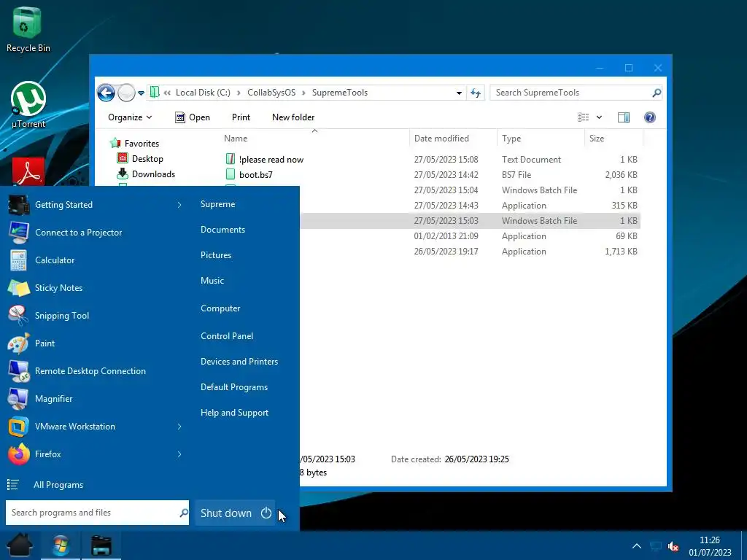
Task: Click the Windows Start orb
Action: click(61, 545)
